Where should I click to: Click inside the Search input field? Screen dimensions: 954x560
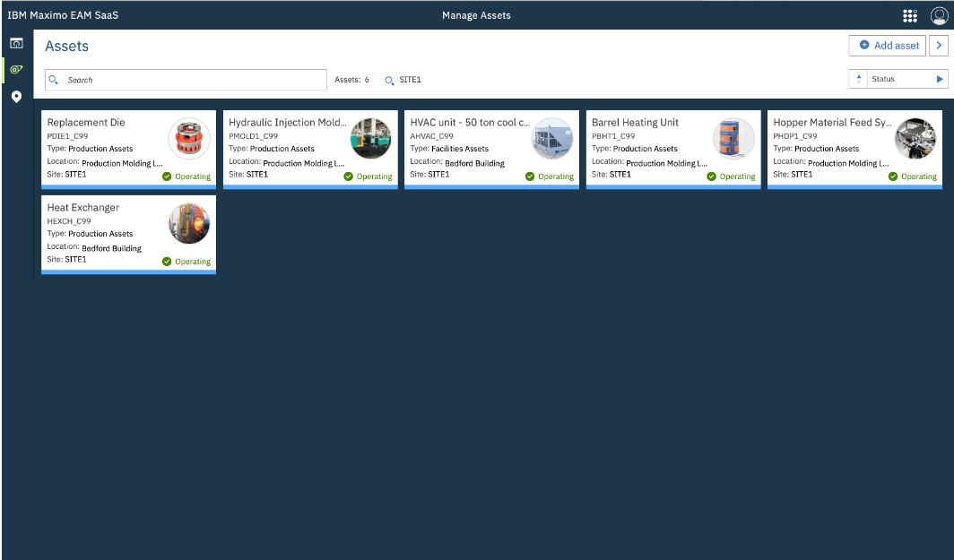coord(179,80)
